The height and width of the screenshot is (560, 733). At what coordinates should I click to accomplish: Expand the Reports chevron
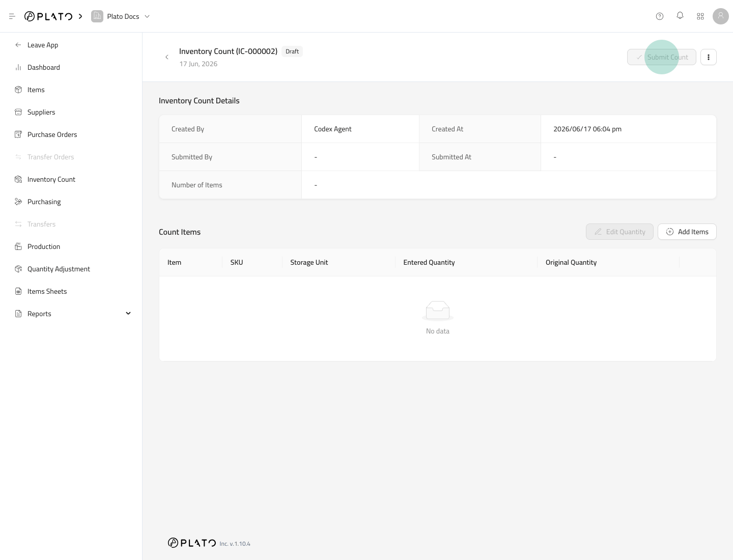128,313
